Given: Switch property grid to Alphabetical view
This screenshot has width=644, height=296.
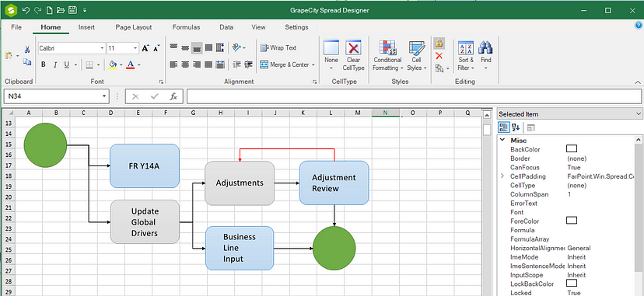Looking at the screenshot, I should pos(516,128).
